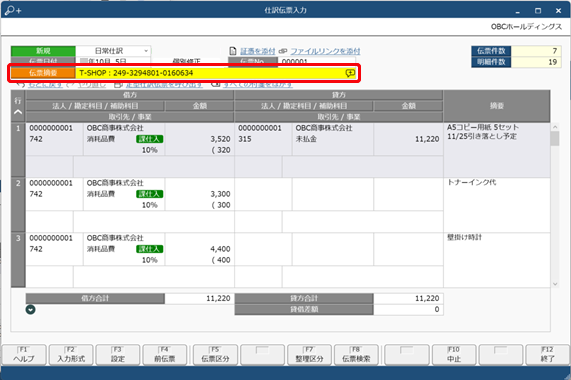The image size is (571, 380).
Task: Open ファイルリンクを添付 link
Action: 325,51
